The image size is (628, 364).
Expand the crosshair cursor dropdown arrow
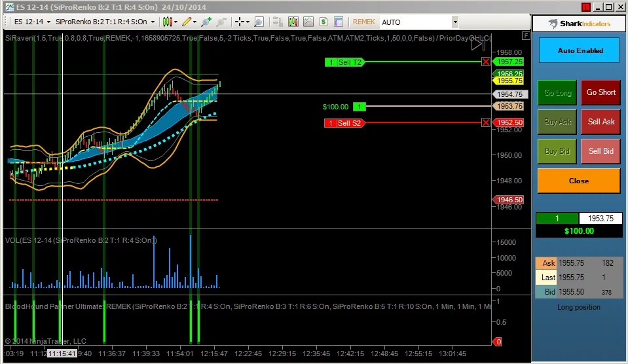tap(248, 22)
